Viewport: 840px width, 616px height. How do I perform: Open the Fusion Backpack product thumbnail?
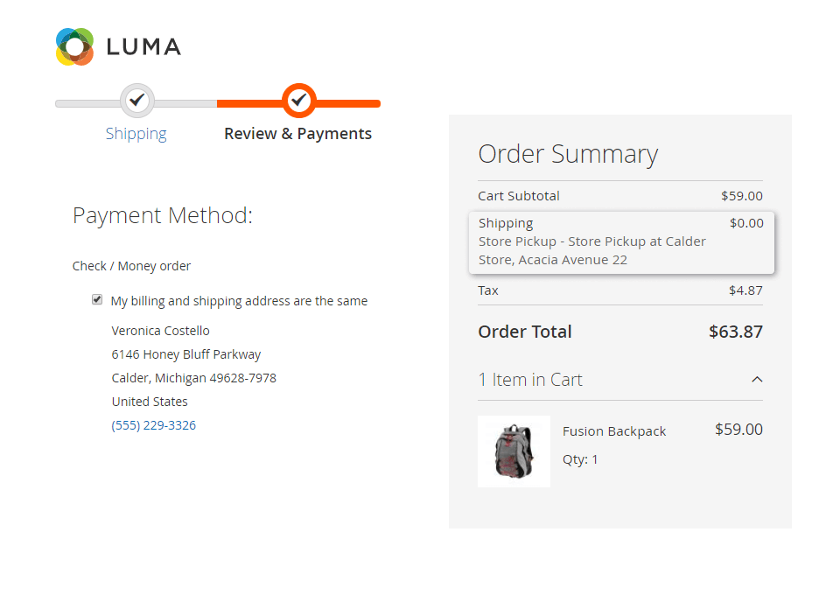[514, 451]
